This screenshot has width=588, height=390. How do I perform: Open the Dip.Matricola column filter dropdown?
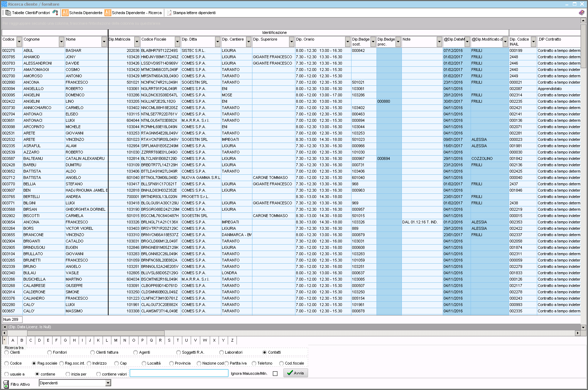coord(137,42)
